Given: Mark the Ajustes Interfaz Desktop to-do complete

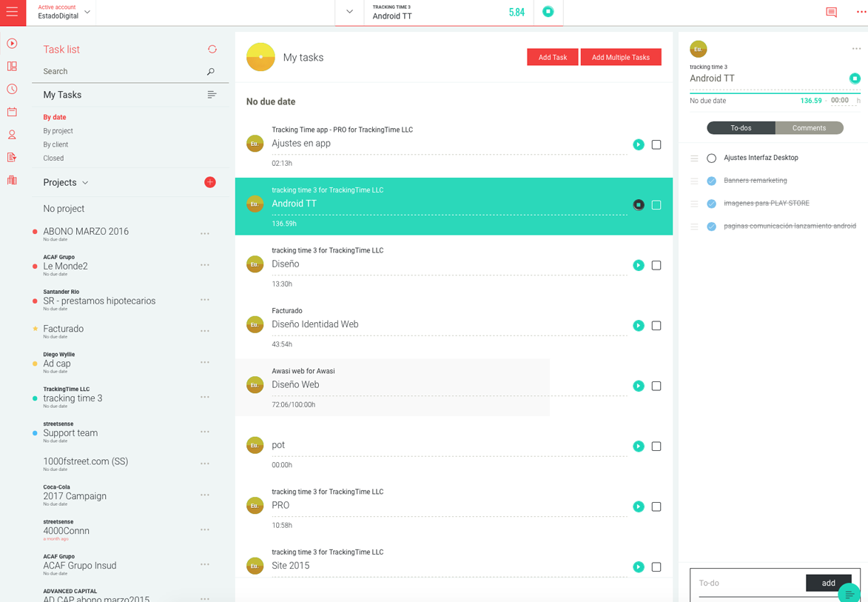Looking at the screenshot, I should click(x=710, y=158).
